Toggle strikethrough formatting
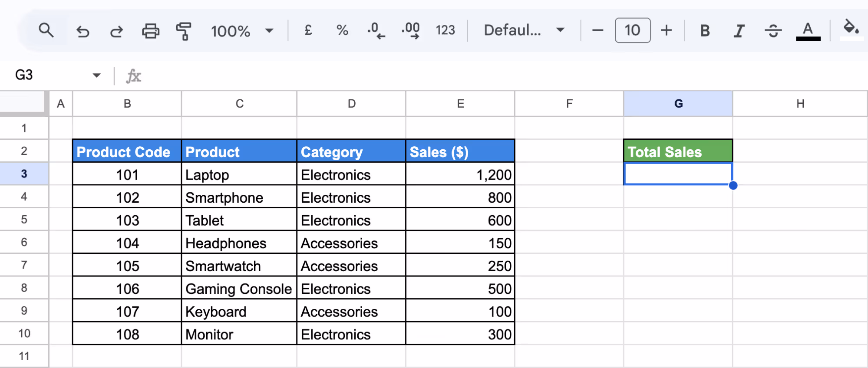 [773, 30]
